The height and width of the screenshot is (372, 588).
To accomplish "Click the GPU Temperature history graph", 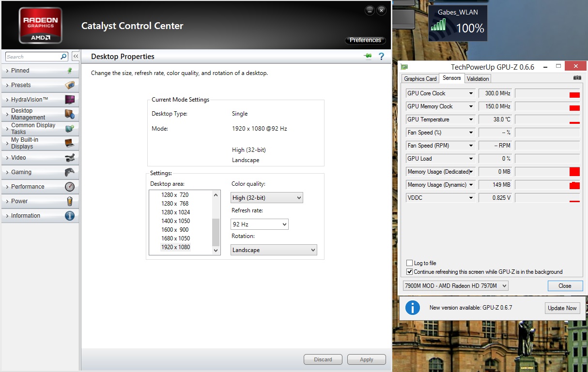I will [547, 119].
